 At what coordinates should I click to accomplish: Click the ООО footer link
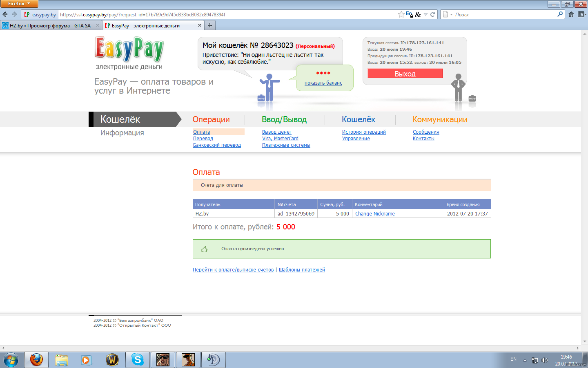166,325
